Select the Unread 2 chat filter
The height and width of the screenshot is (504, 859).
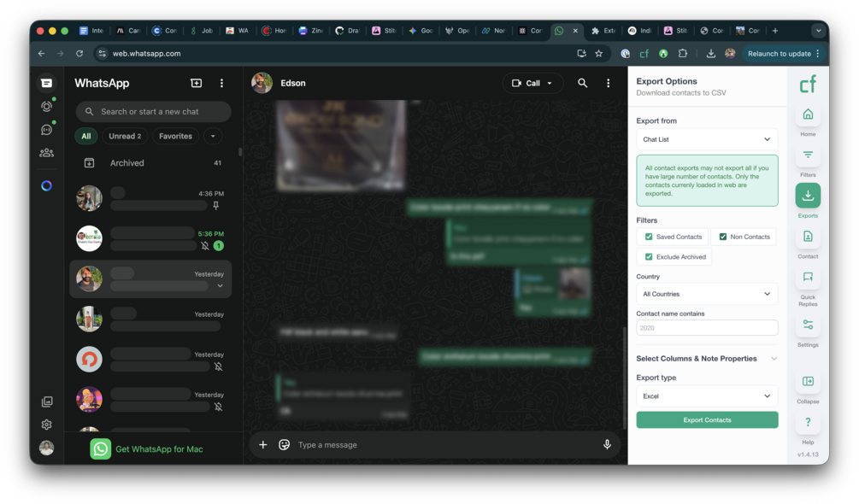click(125, 137)
